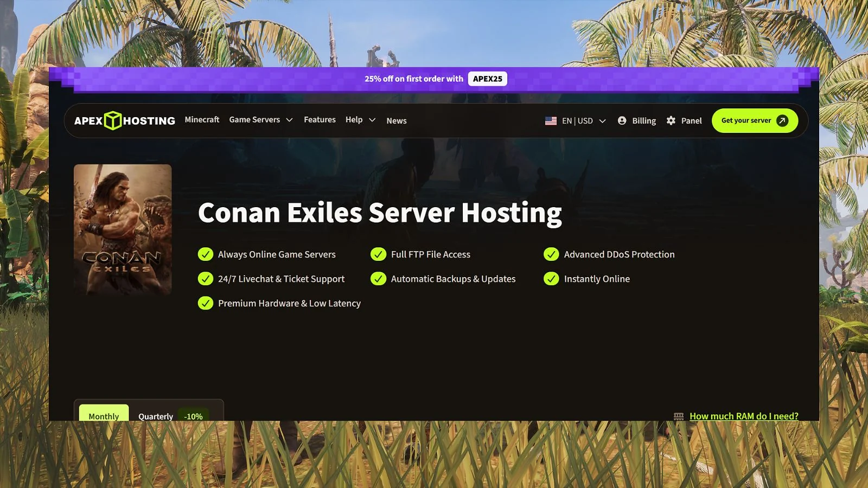Click the Always Online Game Servers text

(277, 254)
